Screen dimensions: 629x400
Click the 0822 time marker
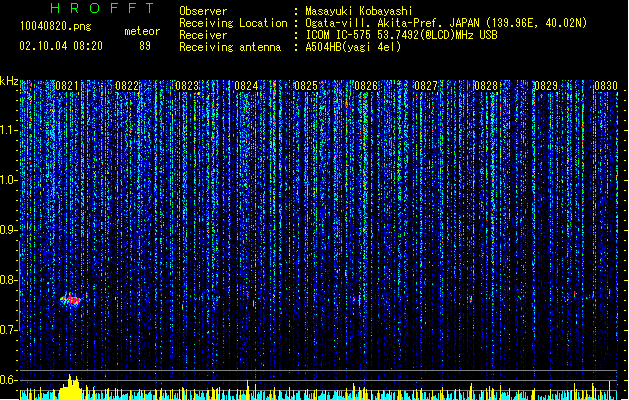127,86
